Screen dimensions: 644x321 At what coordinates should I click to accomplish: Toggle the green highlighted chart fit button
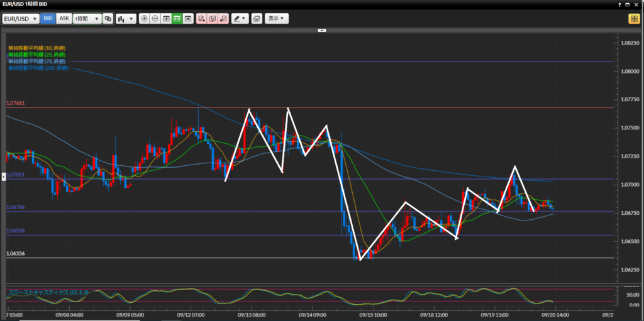(x=177, y=19)
